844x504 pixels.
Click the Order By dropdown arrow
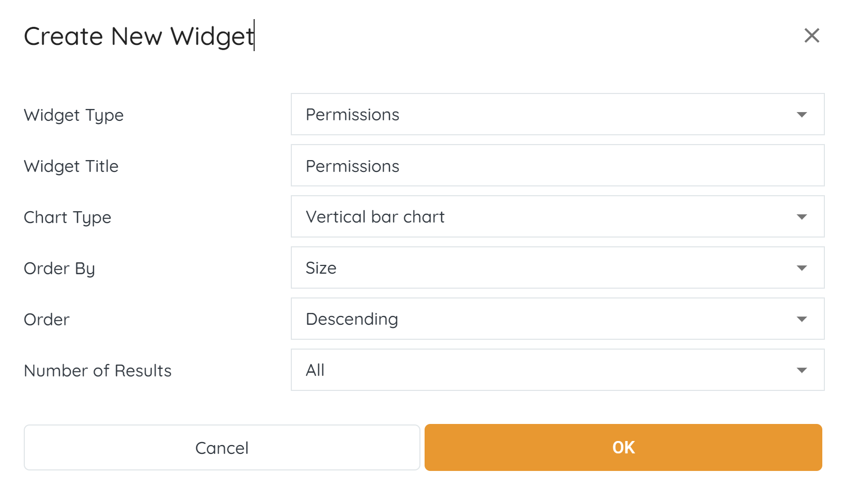802,268
